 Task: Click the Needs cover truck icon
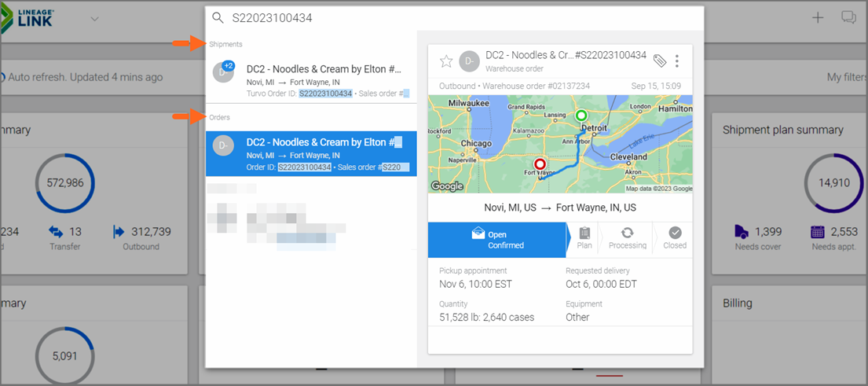[x=742, y=231]
